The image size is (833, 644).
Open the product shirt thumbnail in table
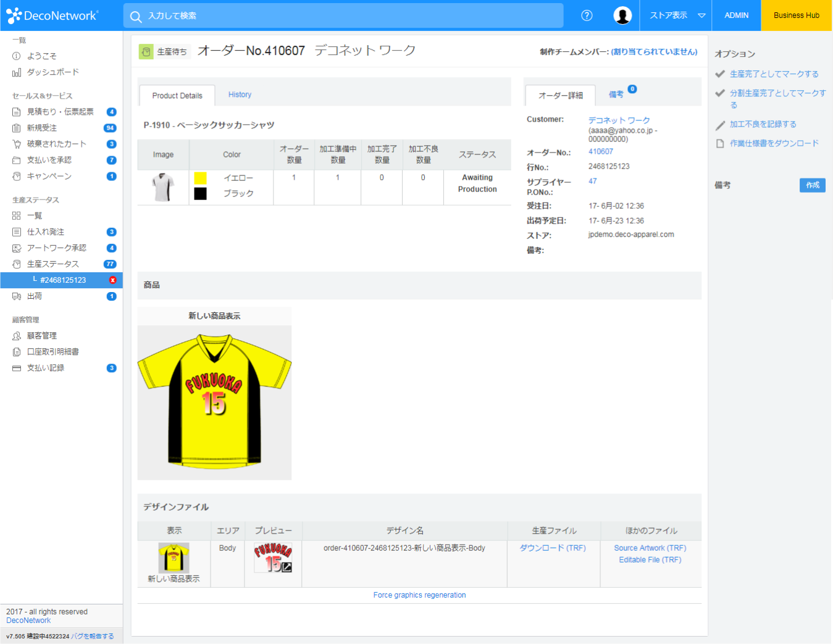click(x=163, y=188)
